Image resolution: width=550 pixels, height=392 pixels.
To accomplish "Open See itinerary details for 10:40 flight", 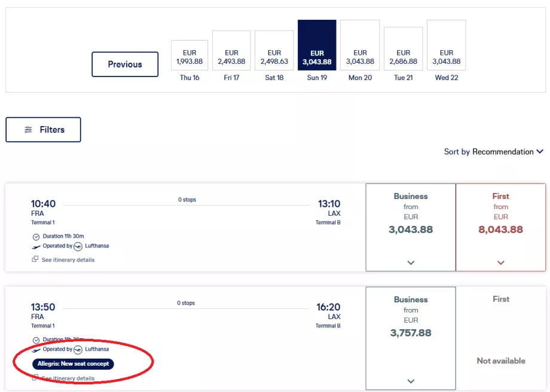I will [68, 260].
